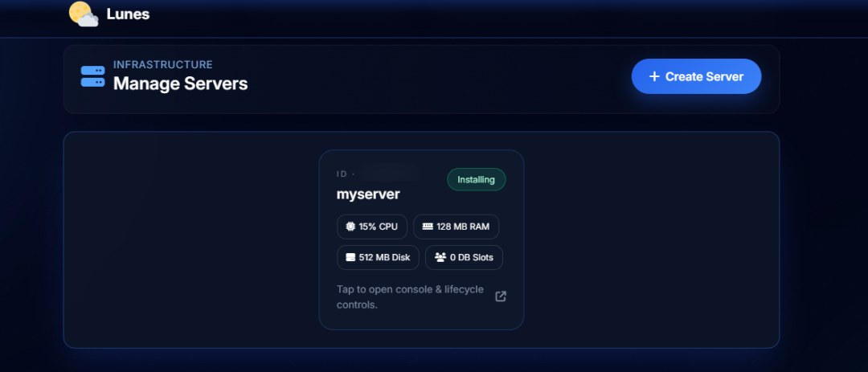The image size is (868, 372).
Task: Click the 0 DB Slots text
Action: click(472, 258)
